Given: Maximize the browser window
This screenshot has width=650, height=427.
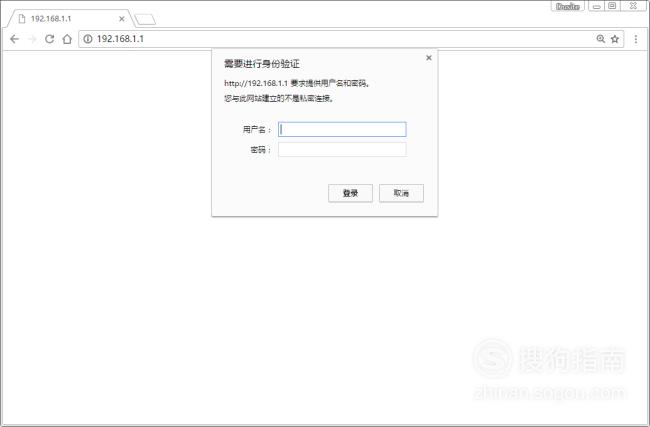Looking at the screenshot, I should click(612, 6).
